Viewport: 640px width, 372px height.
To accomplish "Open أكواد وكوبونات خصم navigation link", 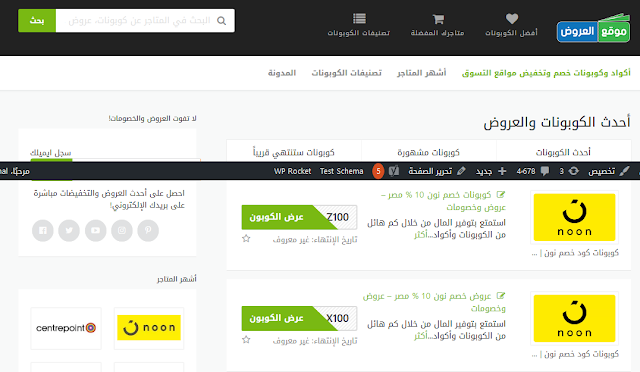I will click(546, 73).
